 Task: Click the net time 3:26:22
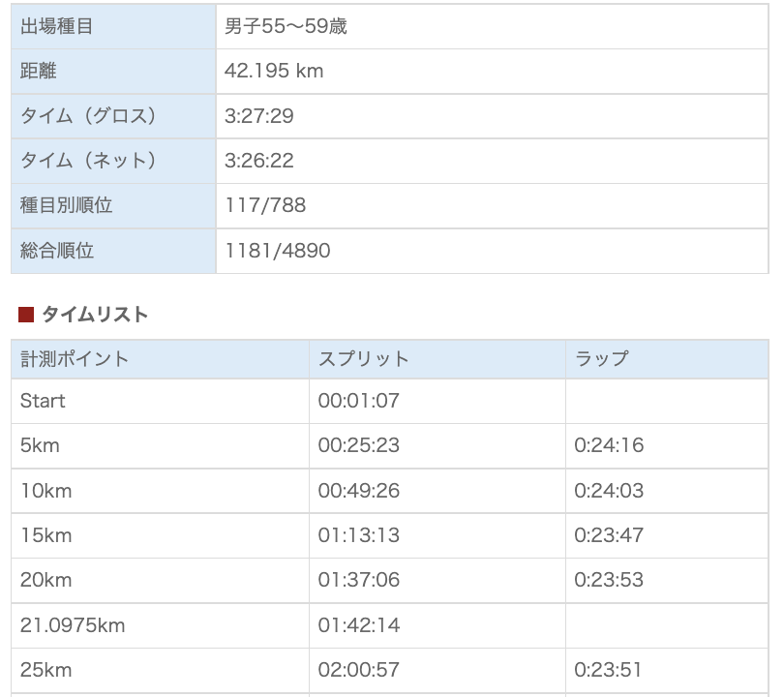(258, 161)
